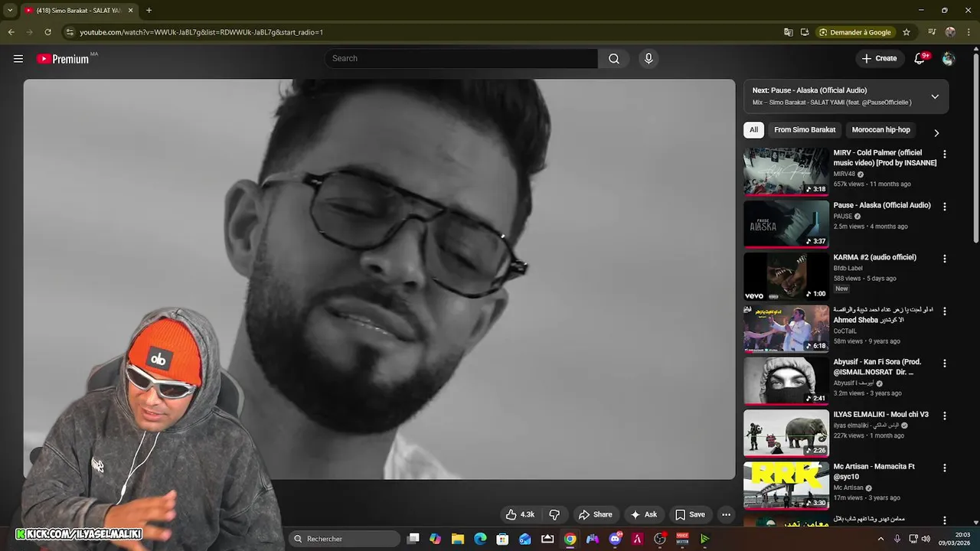Dislike the video with thumbs down
Image resolution: width=980 pixels, height=551 pixels.
point(554,514)
